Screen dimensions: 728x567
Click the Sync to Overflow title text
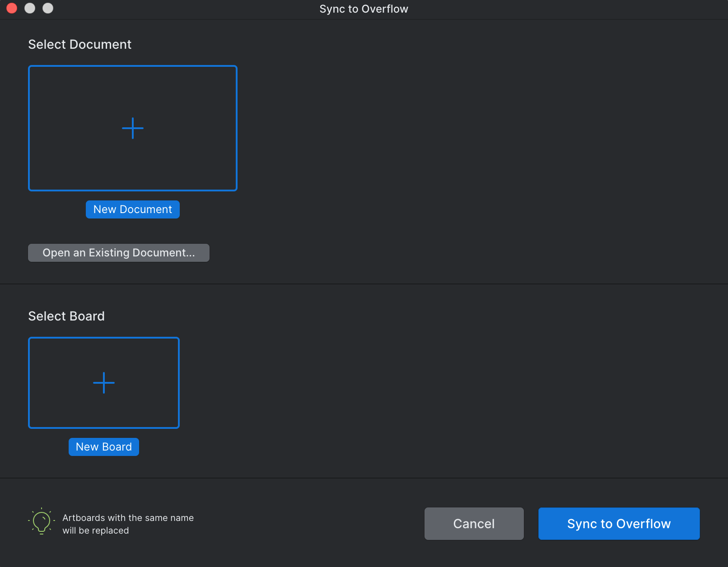pyautogui.click(x=364, y=9)
